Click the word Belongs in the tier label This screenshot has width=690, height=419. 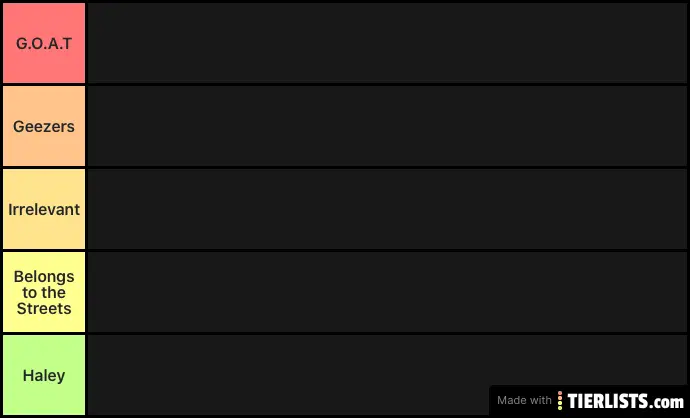tap(44, 276)
